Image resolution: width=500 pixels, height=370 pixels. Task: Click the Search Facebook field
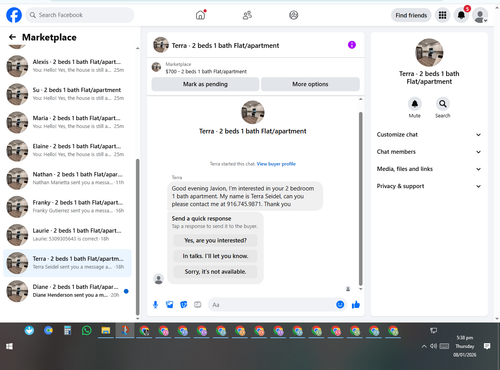click(x=80, y=15)
